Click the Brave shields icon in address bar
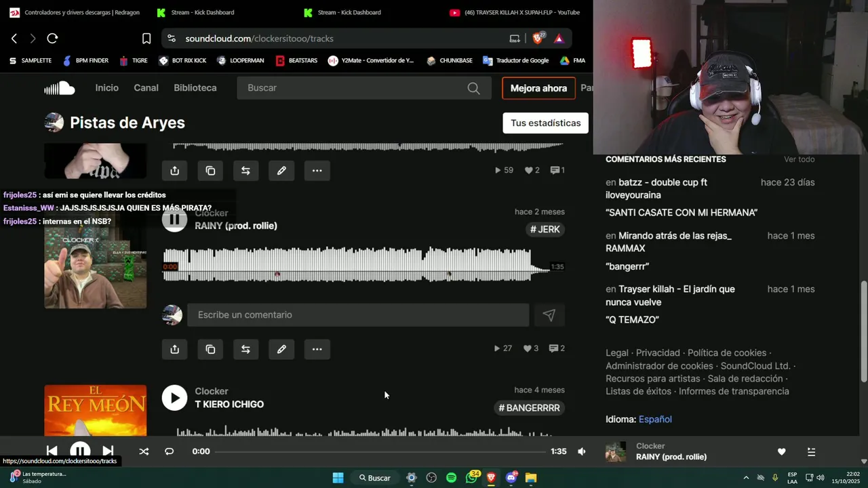Screen dimensions: 868x488 point(538,39)
